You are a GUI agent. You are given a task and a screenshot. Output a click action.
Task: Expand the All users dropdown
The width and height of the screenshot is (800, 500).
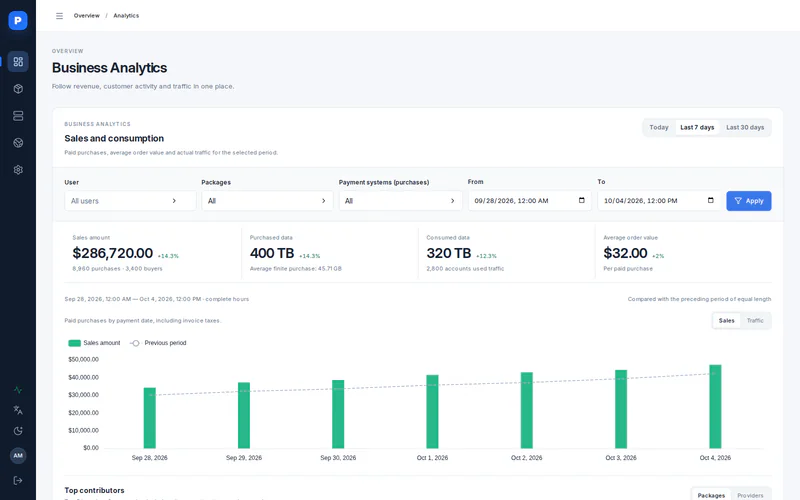[x=130, y=201]
